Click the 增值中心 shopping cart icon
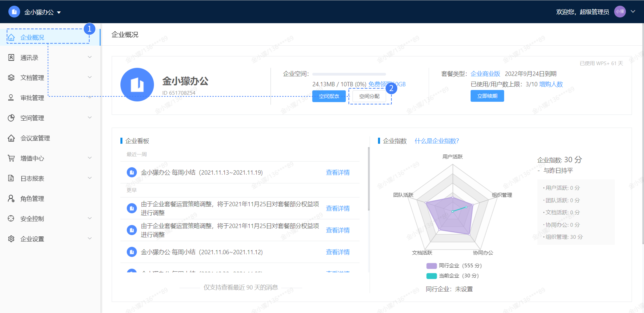 tap(11, 158)
